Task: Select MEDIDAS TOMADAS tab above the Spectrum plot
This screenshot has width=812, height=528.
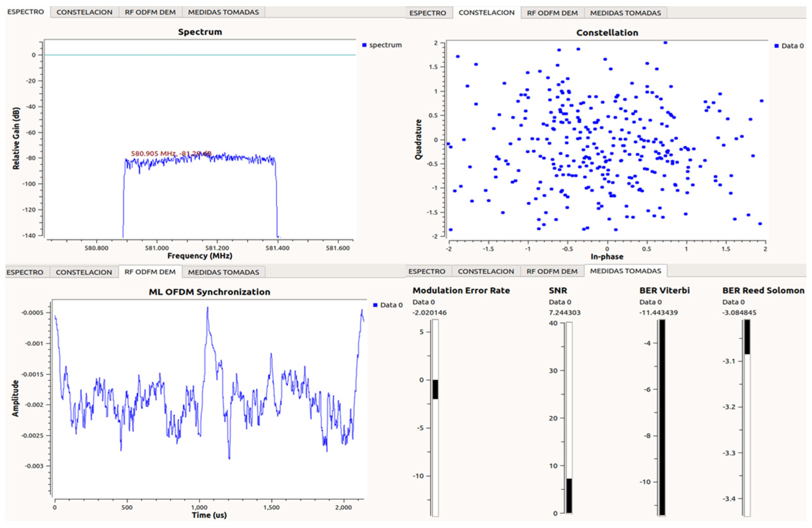Action: pyautogui.click(x=223, y=12)
